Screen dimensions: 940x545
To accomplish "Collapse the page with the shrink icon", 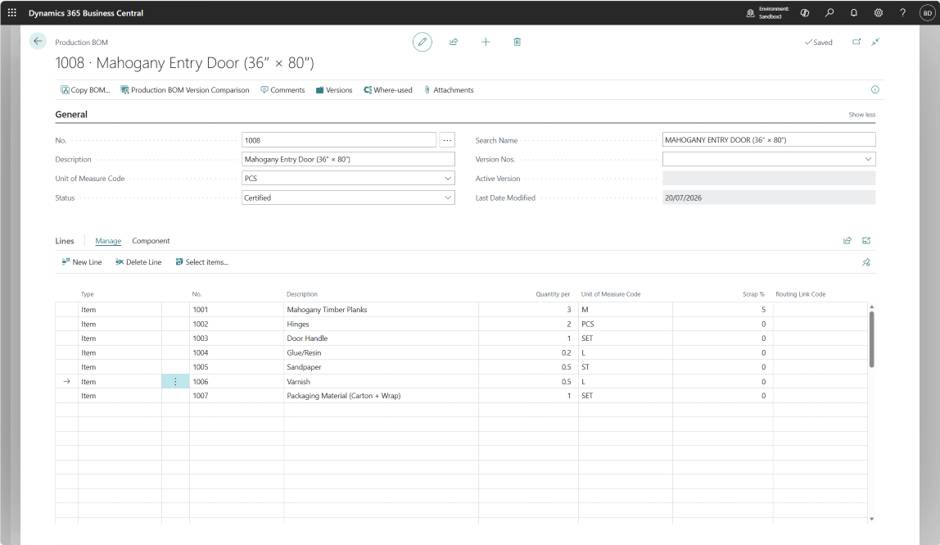I will click(x=876, y=42).
